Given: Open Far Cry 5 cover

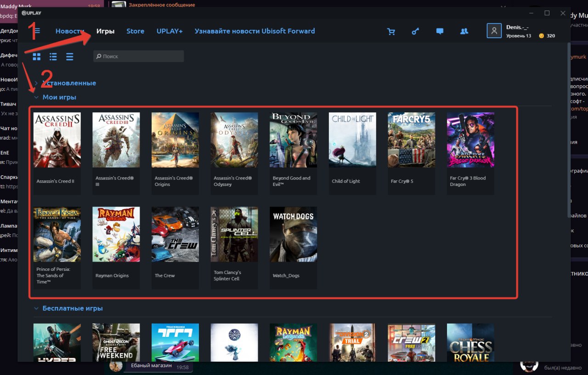Looking at the screenshot, I should 411,140.
